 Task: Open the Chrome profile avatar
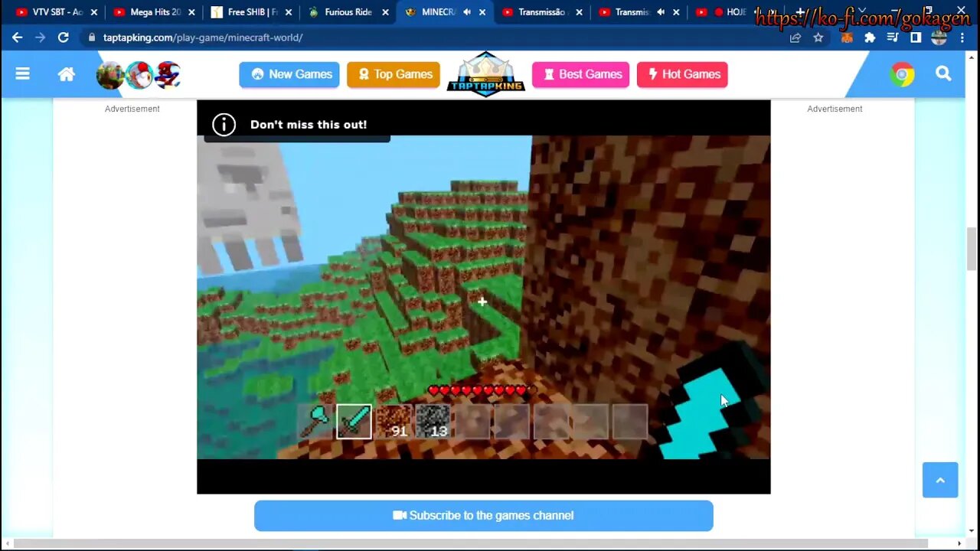tap(939, 37)
